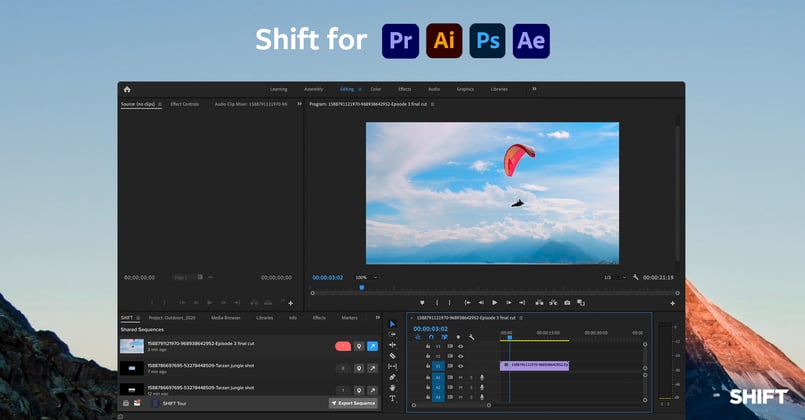Open location pin for Episode 3 final cut

click(359, 347)
